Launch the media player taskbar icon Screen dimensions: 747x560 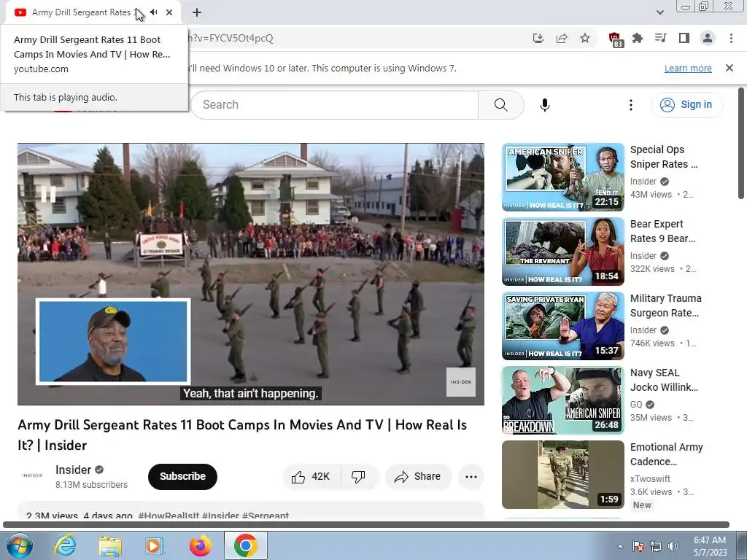[x=155, y=545]
